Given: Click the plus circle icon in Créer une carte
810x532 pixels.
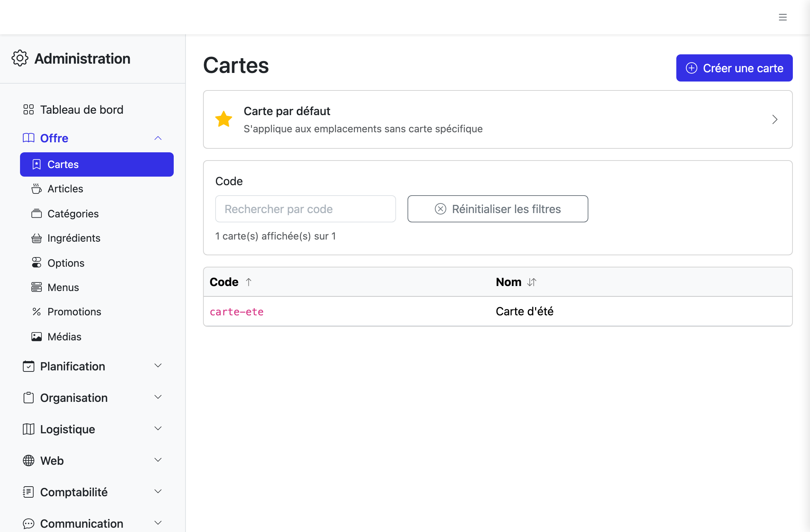Looking at the screenshot, I should 692,68.
